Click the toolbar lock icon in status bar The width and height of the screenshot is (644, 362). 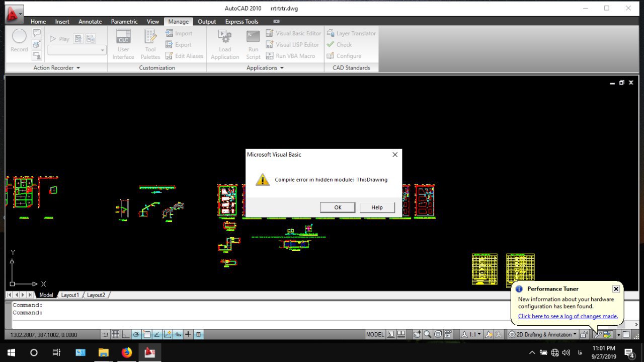tap(584, 334)
